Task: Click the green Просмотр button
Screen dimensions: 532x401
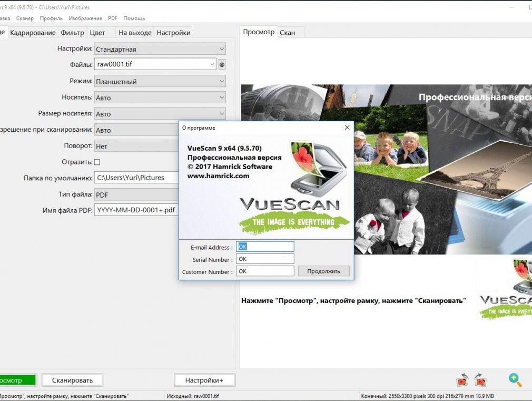Action: point(17,380)
